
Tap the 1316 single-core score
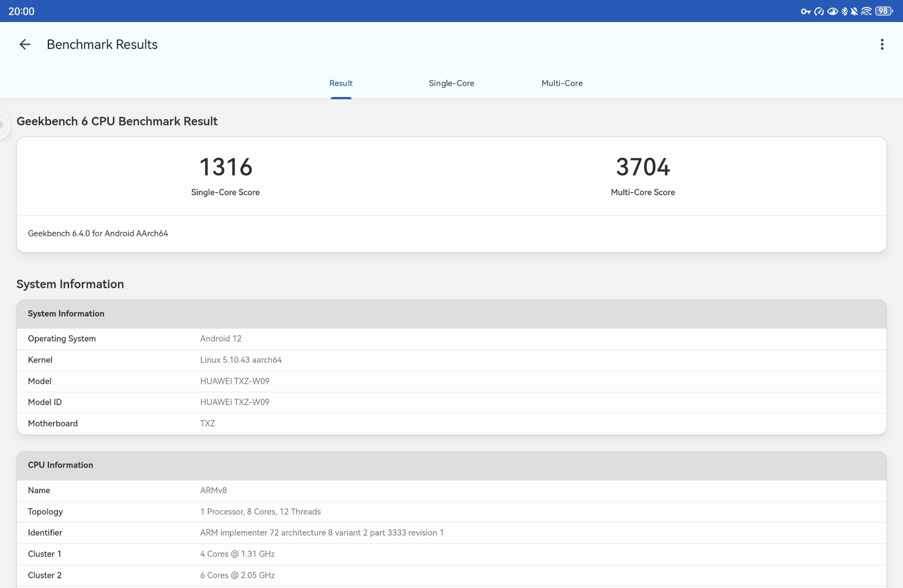(225, 167)
